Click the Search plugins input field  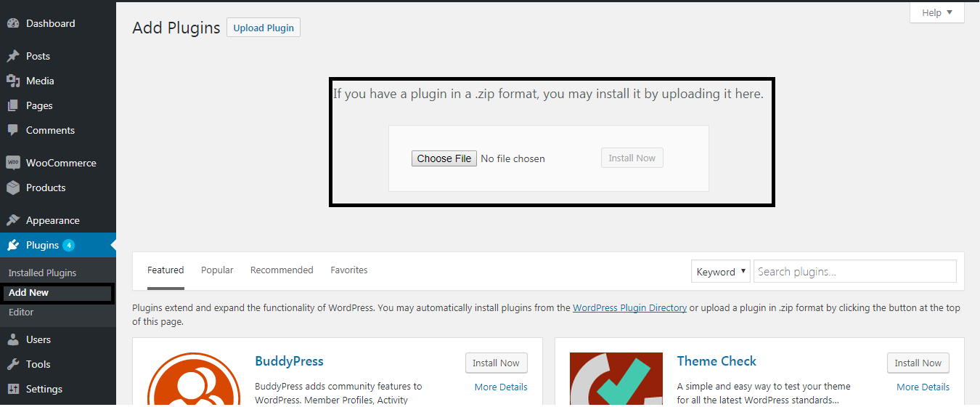tap(855, 271)
